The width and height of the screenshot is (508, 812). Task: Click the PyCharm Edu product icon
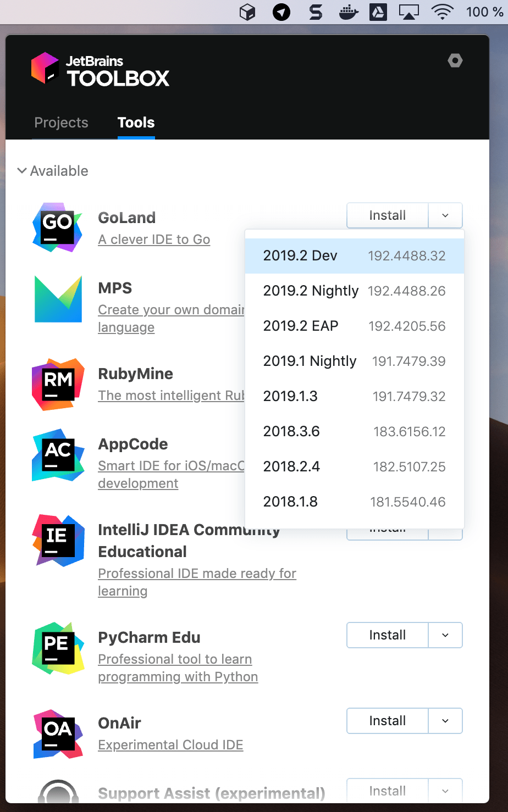58,648
